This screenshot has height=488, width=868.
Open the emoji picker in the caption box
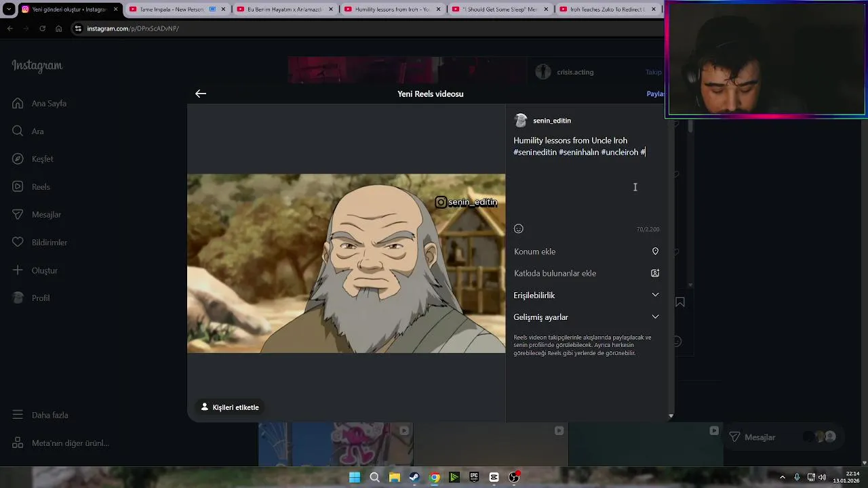(519, 229)
